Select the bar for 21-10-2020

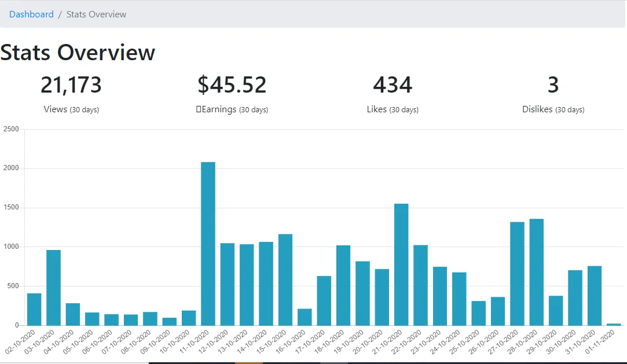click(x=401, y=264)
